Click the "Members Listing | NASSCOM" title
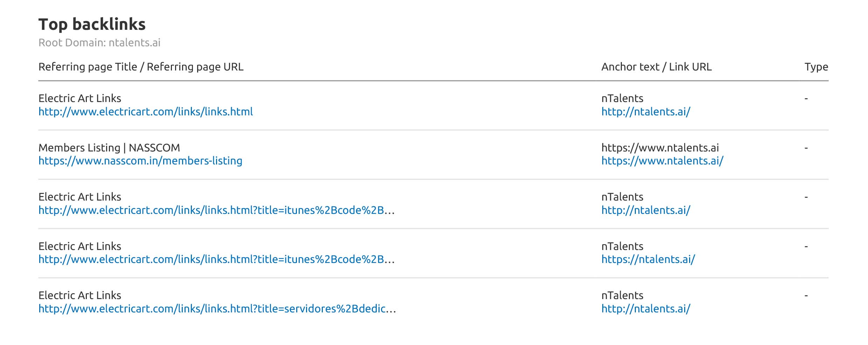868x345 pixels. pos(109,148)
